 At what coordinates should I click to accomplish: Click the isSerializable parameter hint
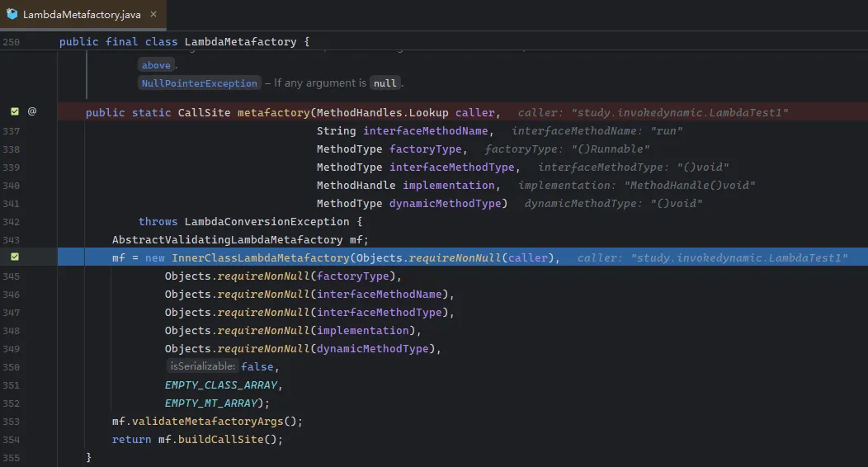(x=202, y=366)
